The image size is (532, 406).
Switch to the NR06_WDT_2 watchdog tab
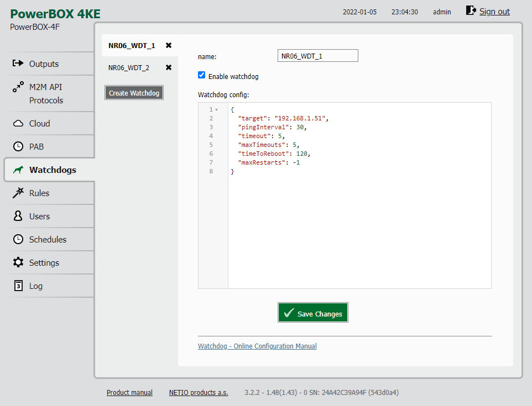[x=129, y=68]
